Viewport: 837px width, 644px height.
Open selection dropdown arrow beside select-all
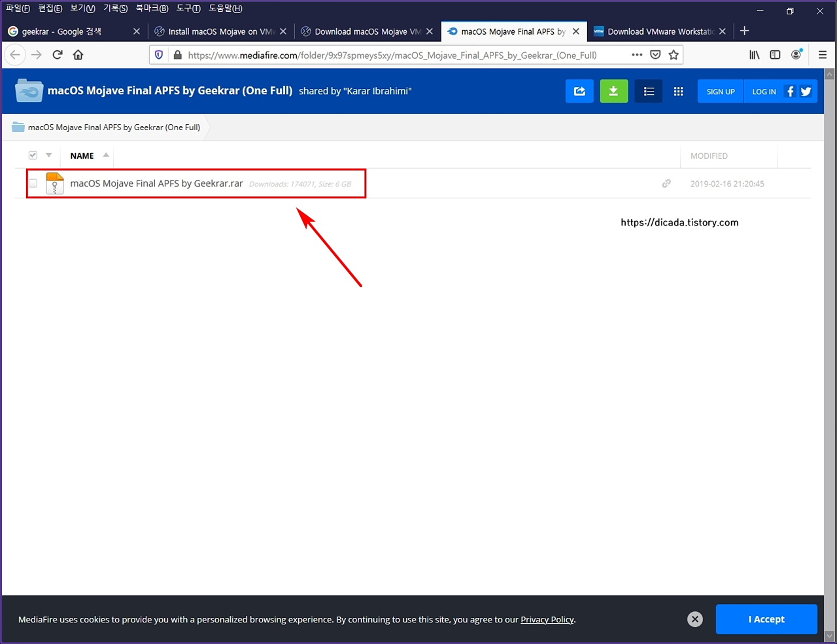[x=48, y=156]
